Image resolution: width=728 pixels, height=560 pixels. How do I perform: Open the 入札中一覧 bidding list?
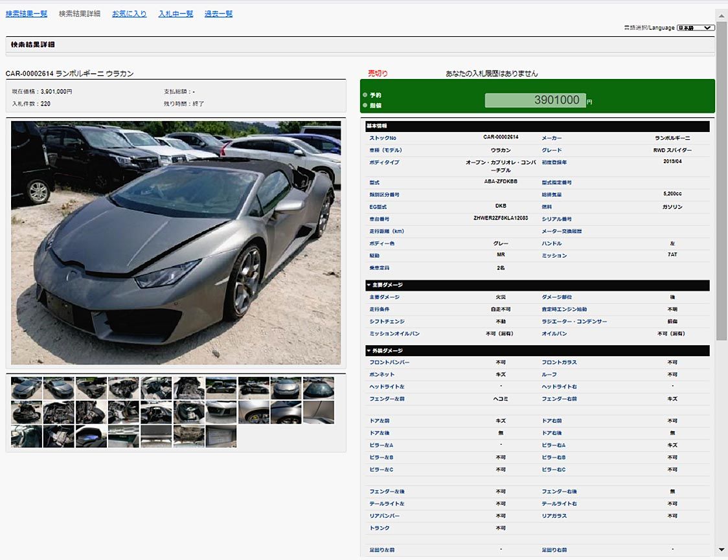coord(176,14)
